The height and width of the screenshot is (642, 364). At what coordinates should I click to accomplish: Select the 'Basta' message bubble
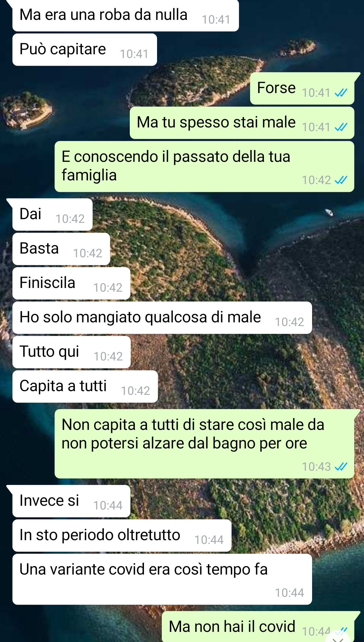pyautogui.click(x=61, y=249)
